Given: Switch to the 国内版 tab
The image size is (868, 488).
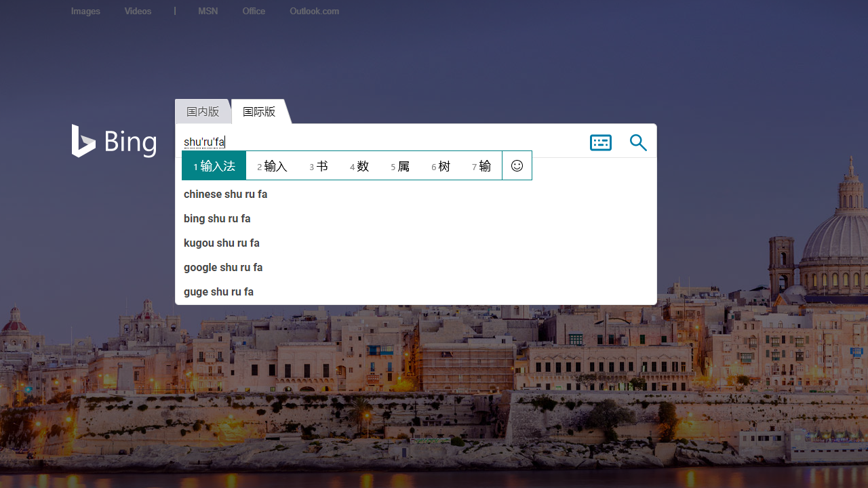Looking at the screenshot, I should (203, 112).
